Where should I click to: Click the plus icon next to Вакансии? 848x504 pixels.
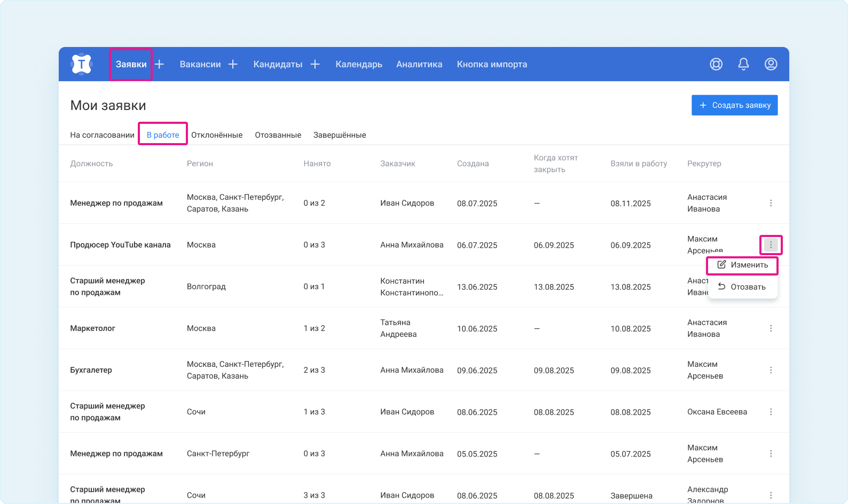point(233,64)
